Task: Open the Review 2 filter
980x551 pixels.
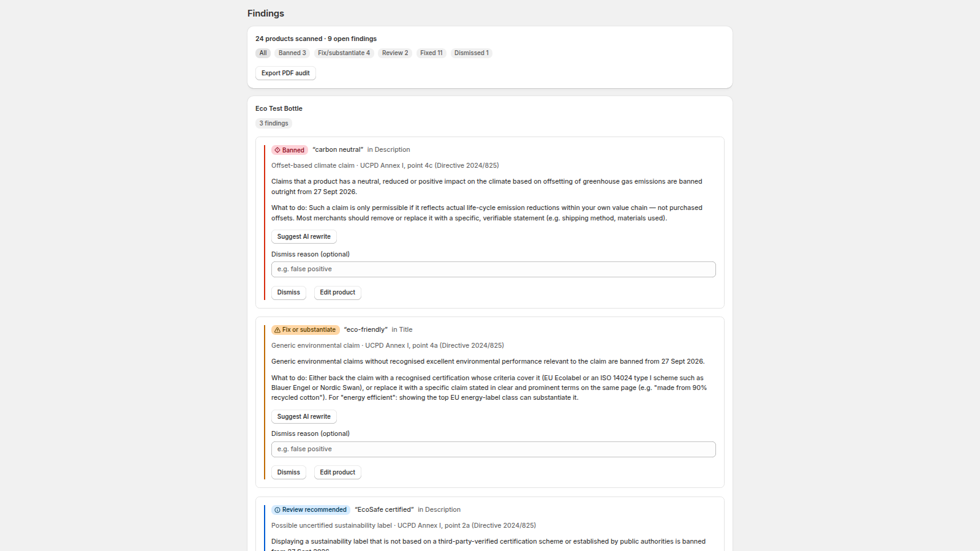Action: 395,53
